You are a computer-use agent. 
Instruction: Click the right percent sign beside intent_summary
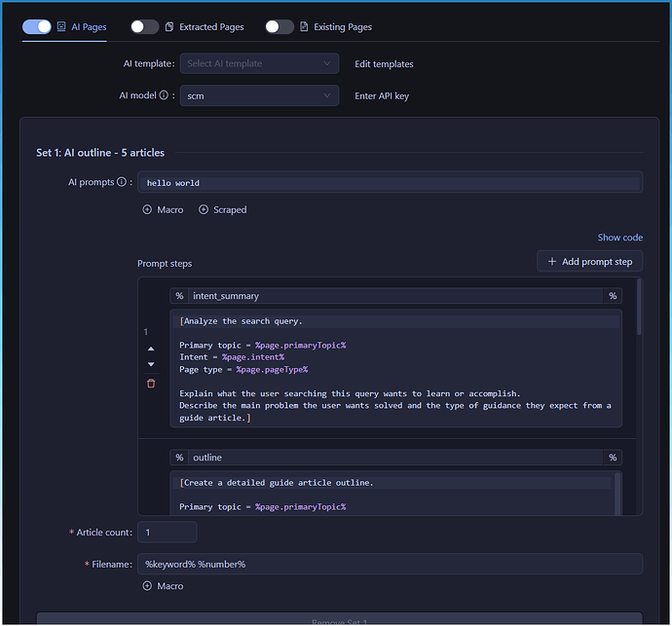tap(613, 296)
